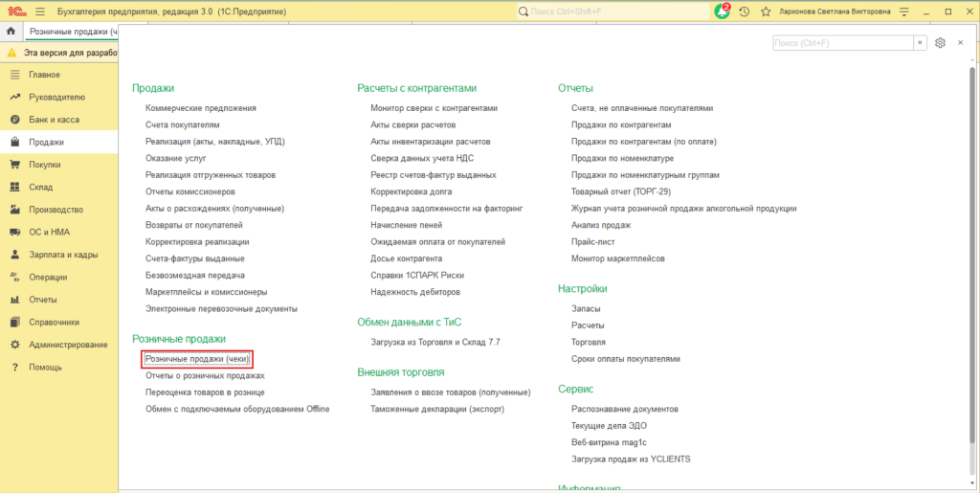Open Товарный отчет (ТОРГ-29)
This screenshot has width=980, height=493.
620,191
